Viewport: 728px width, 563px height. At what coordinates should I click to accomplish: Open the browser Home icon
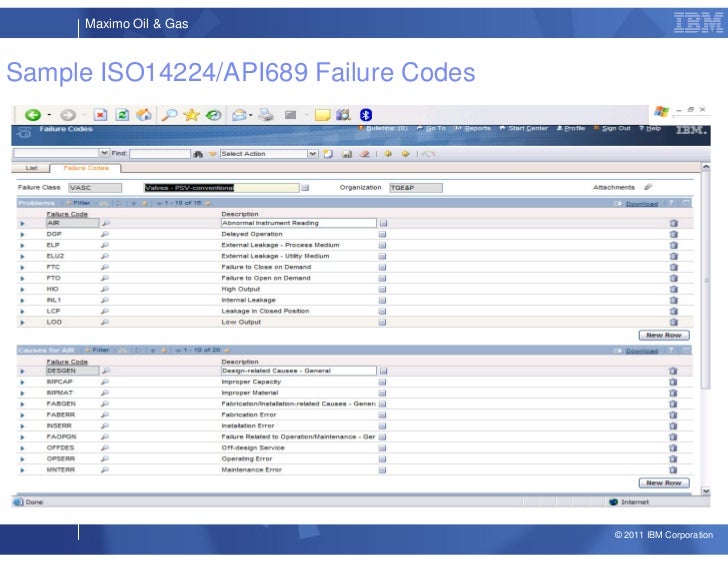click(144, 115)
